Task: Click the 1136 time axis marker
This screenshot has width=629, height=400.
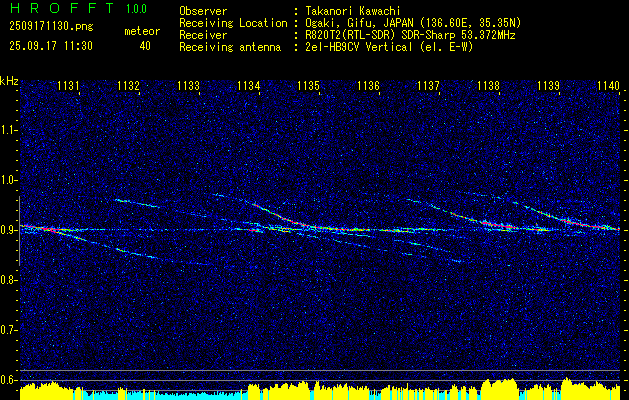Action: 368,85
